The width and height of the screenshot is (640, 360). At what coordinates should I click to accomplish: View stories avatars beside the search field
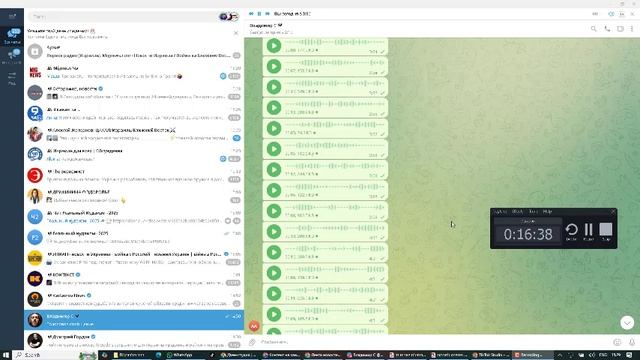229,17
